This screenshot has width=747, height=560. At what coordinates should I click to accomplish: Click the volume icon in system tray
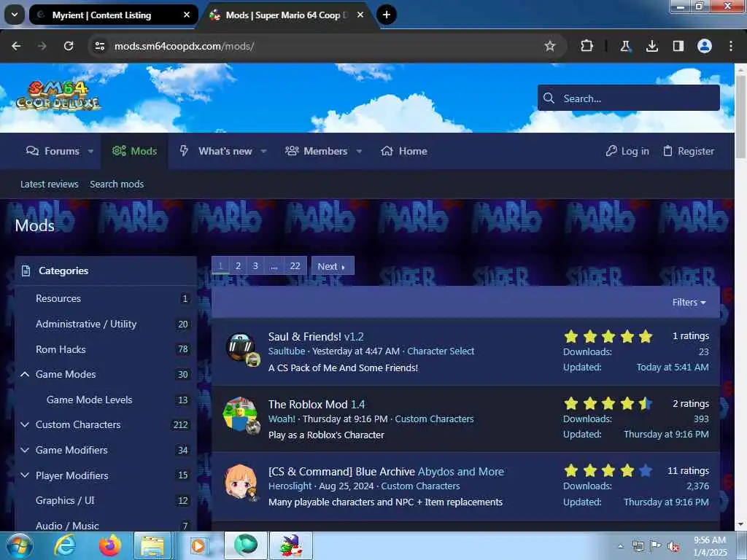pyautogui.click(x=673, y=547)
